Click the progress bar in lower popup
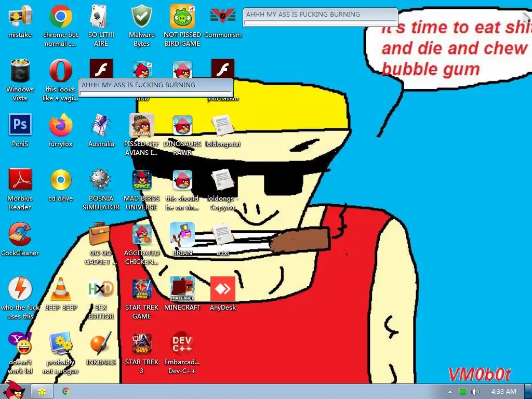Screen dimensions: 532x399 tap(155, 94)
